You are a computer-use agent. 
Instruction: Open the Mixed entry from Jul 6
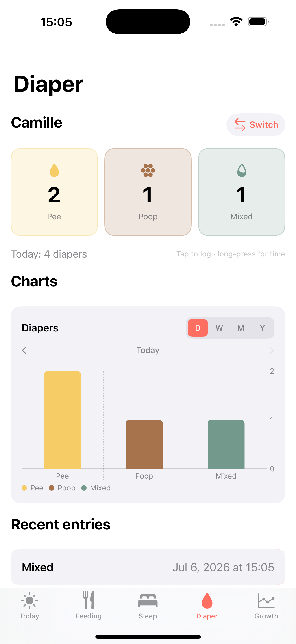[148, 567]
